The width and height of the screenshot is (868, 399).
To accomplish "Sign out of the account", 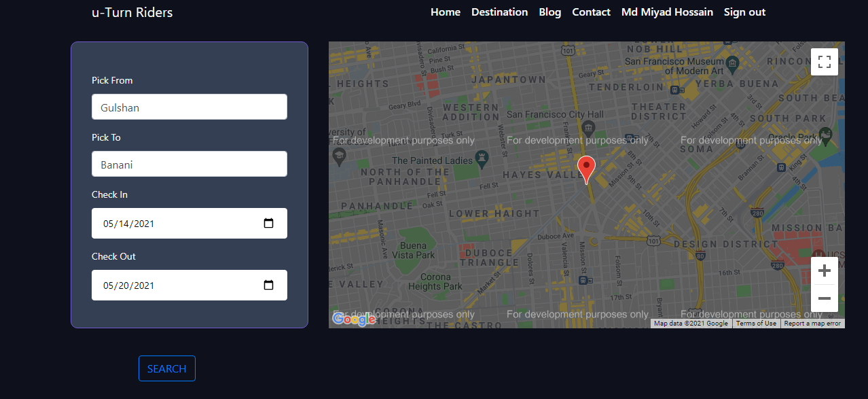I will 744,12.
